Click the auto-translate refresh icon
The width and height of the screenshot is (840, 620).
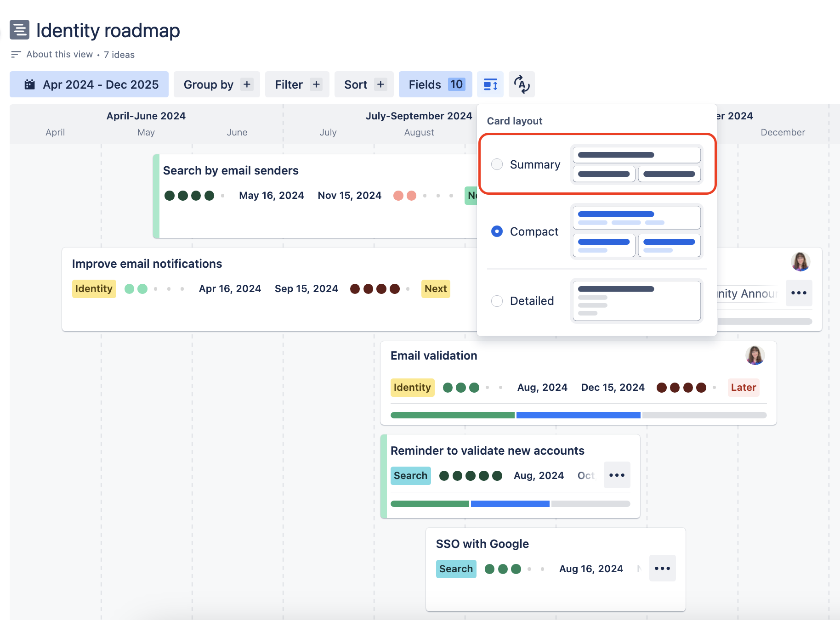pyautogui.click(x=522, y=85)
